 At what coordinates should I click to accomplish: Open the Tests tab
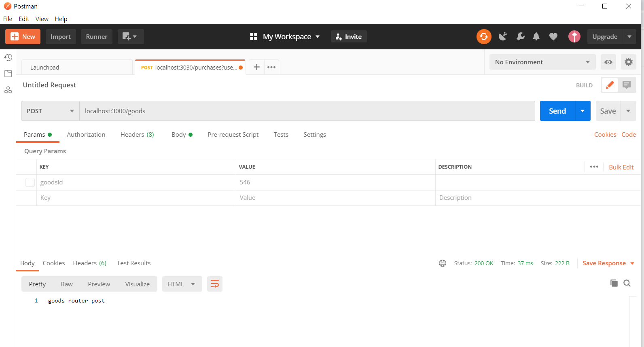(x=281, y=134)
